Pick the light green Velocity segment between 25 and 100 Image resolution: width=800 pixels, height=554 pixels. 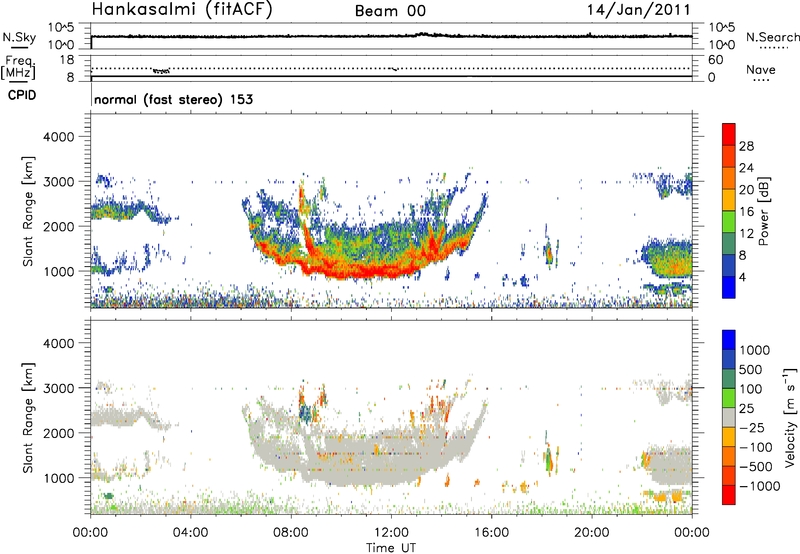pos(729,398)
